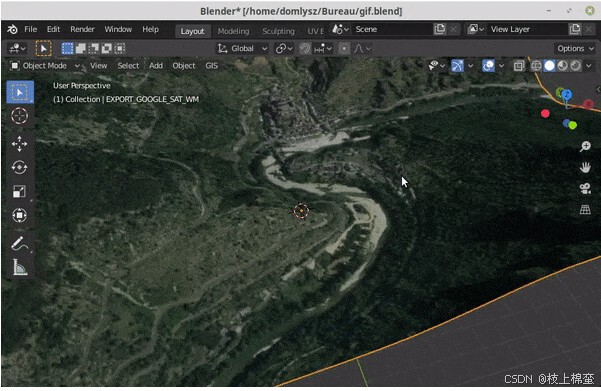
Task: Open the Select menu in viewport header
Action: tap(128, 66)
